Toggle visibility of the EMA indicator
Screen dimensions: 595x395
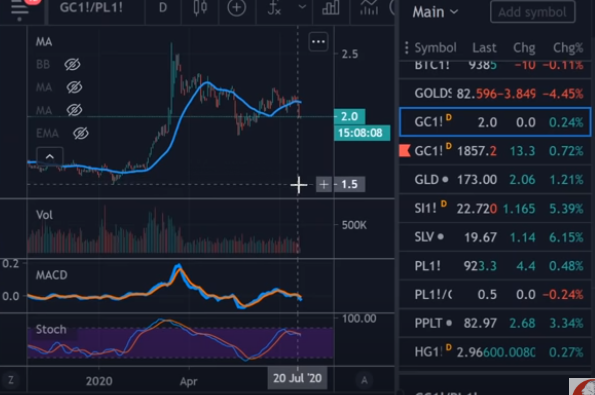[80, 133]
